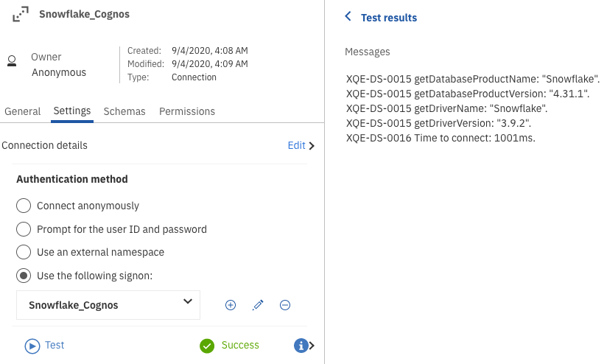Click the Test link text
The image size is (607, 364).
55,345
